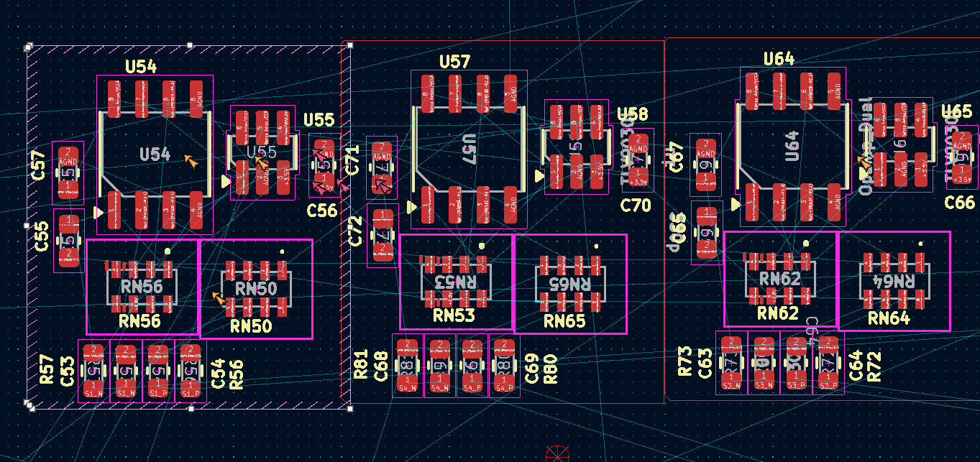Select the U55 small IC footprint
The height and width of the screenshot is (462, 980).
click(262, 152)
